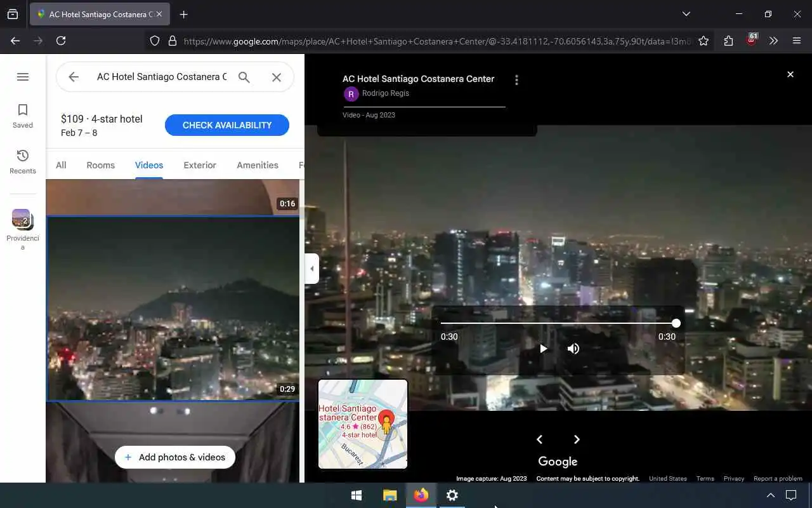Click CHECK AVAILABILITY button
The width and height of the screenshot is (812, 508).
pos(227,125)
